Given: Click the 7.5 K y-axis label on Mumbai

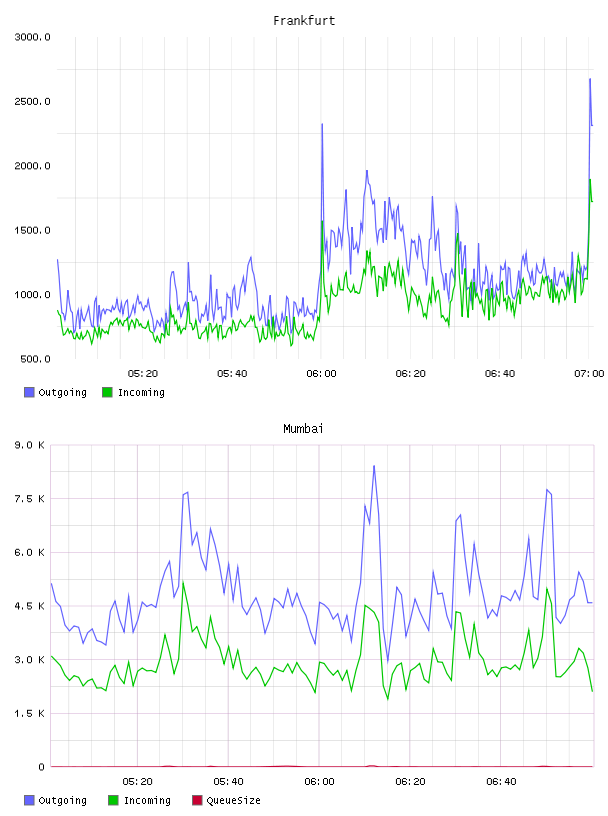Looking at the screenshot, I should [29, 499].
